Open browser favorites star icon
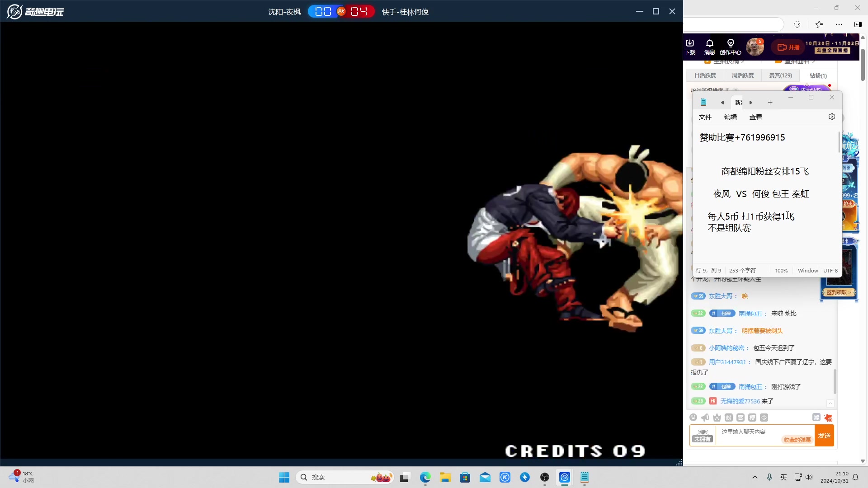 [819, 24]
